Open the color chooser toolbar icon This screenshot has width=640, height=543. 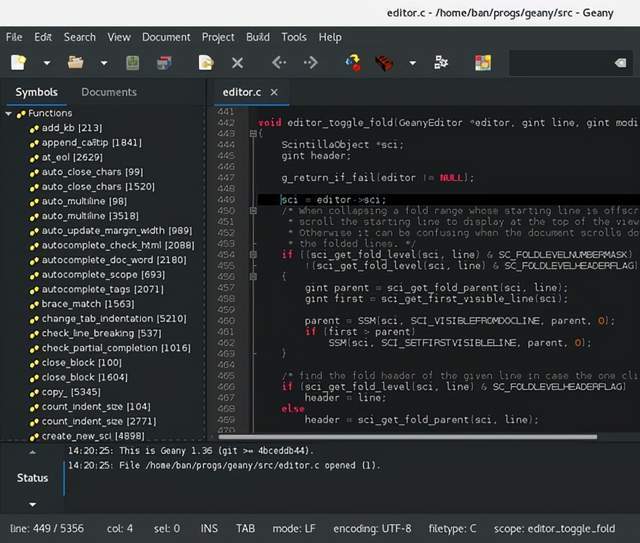483,63
